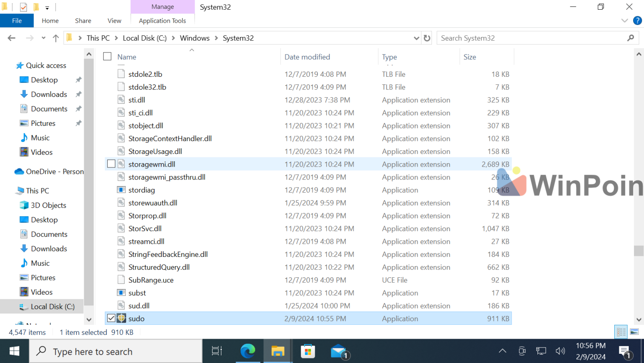This screenshot has height=363, width=644.
Task: Open the Quick Access Toolbar customization dropdown
Action: [x=47, y=7]
